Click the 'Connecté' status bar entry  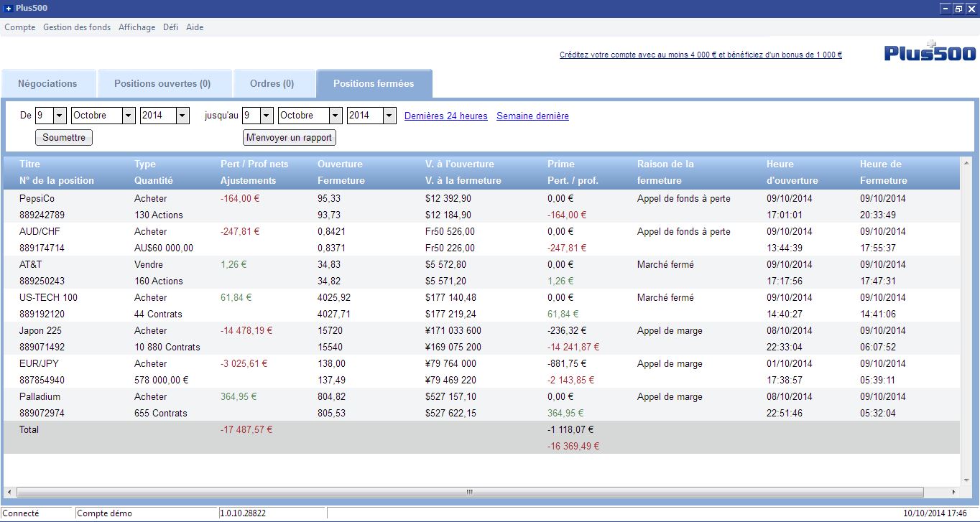[22, 513]
